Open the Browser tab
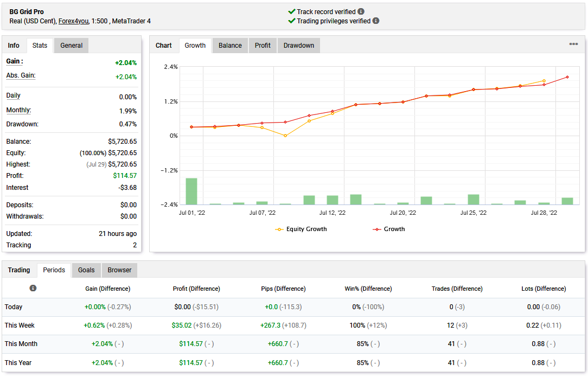 coord(119,270)
